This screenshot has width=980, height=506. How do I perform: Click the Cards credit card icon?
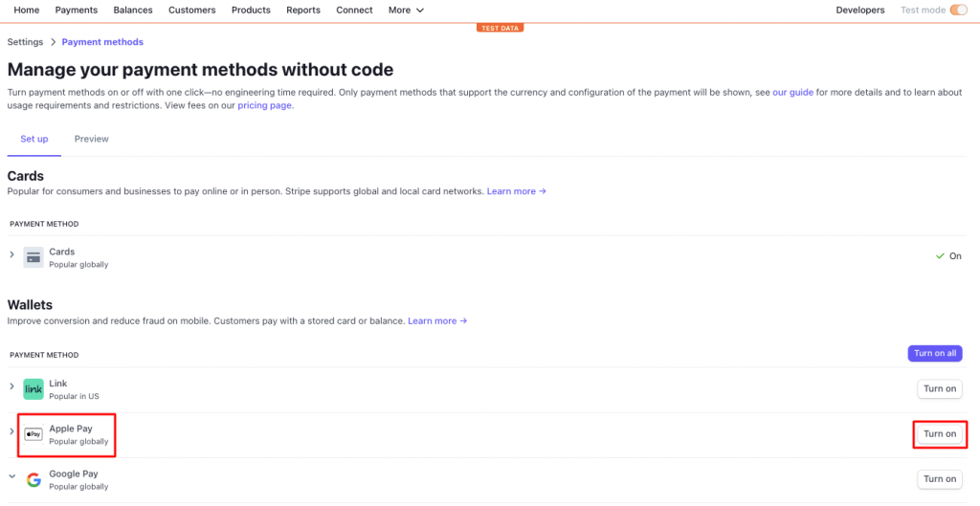point(33,257)
